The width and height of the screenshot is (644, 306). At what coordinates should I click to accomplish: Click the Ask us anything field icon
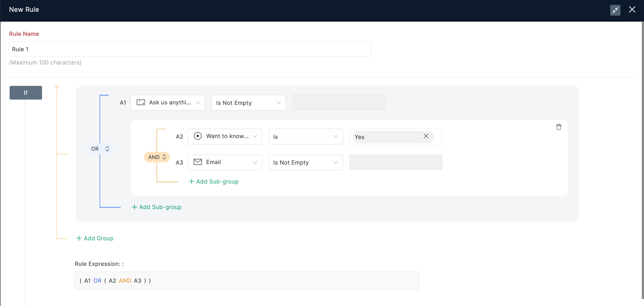[x=141, y=102]
